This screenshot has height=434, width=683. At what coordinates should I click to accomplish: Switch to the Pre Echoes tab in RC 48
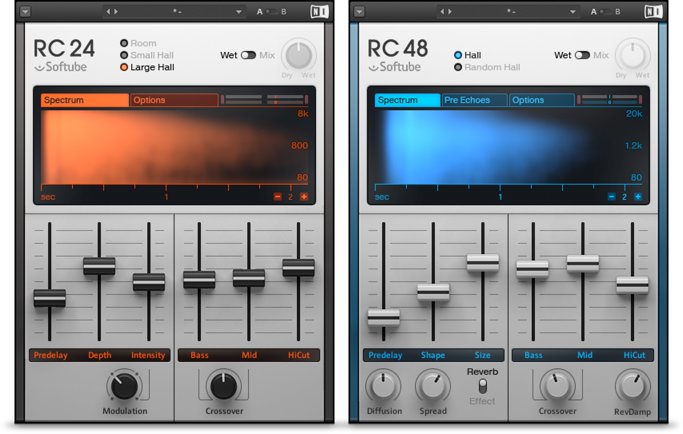(x=474, y=100)
